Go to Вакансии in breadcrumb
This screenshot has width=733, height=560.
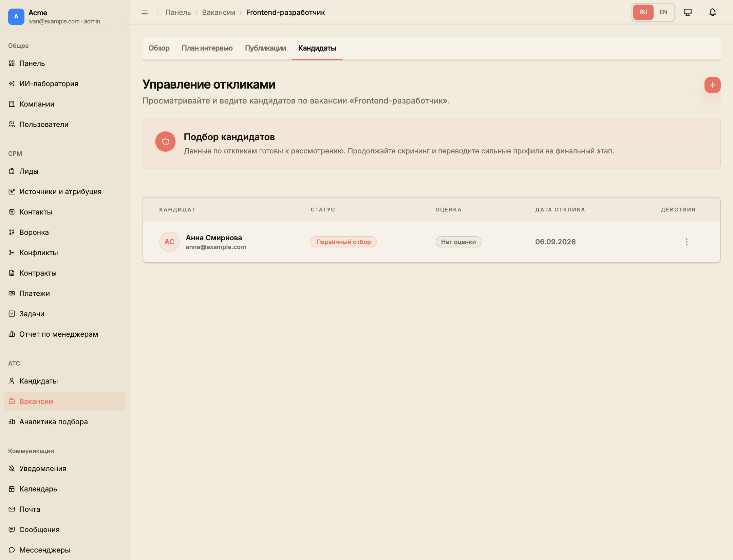tap(219, 12)
